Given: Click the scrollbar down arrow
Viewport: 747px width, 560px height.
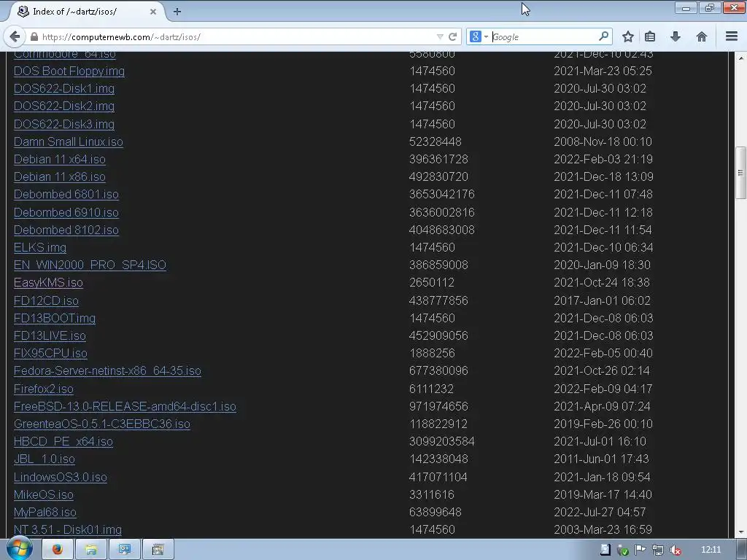Looking at the screenshot, I should (x=740, y=532).
